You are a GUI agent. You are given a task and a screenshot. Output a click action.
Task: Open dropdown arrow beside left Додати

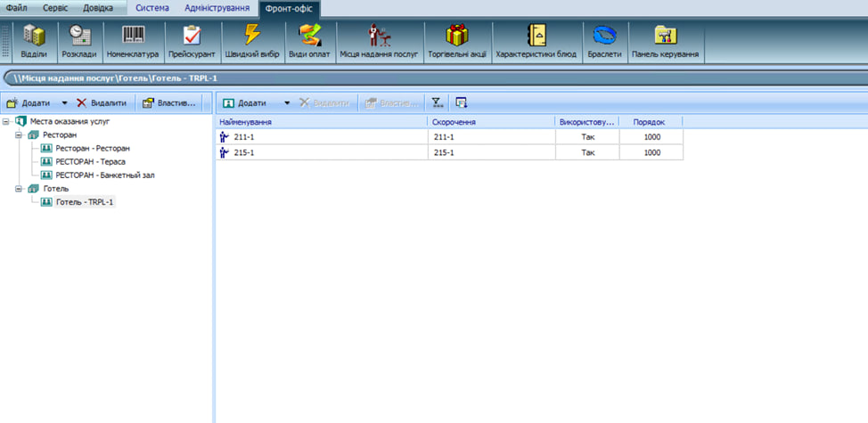point(64,103)
